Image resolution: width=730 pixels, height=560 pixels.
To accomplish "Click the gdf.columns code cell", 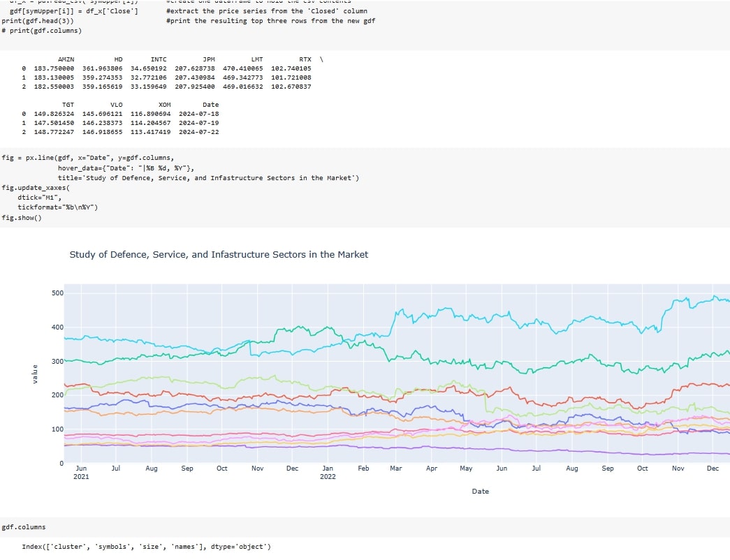I will 24,527.
